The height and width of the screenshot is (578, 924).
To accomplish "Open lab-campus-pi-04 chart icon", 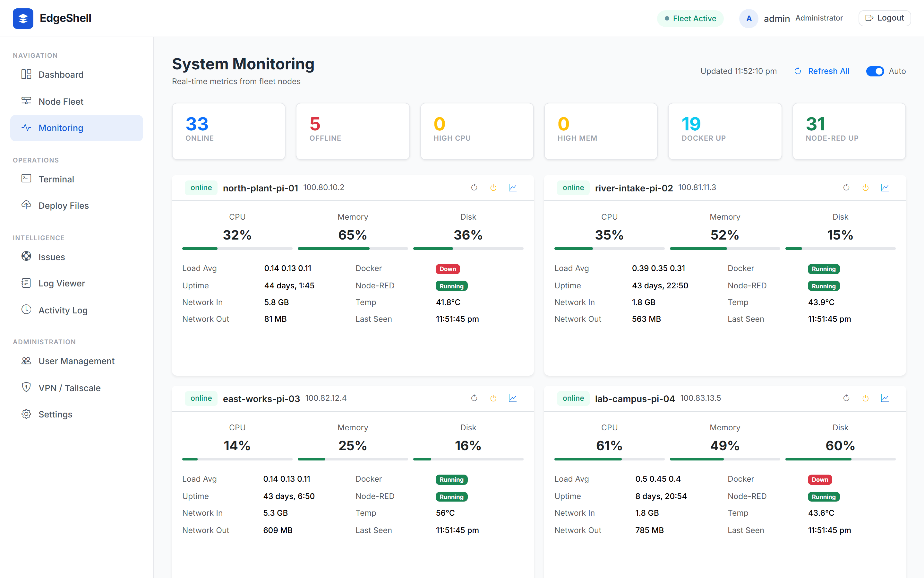I will click(x=885, y=398).
